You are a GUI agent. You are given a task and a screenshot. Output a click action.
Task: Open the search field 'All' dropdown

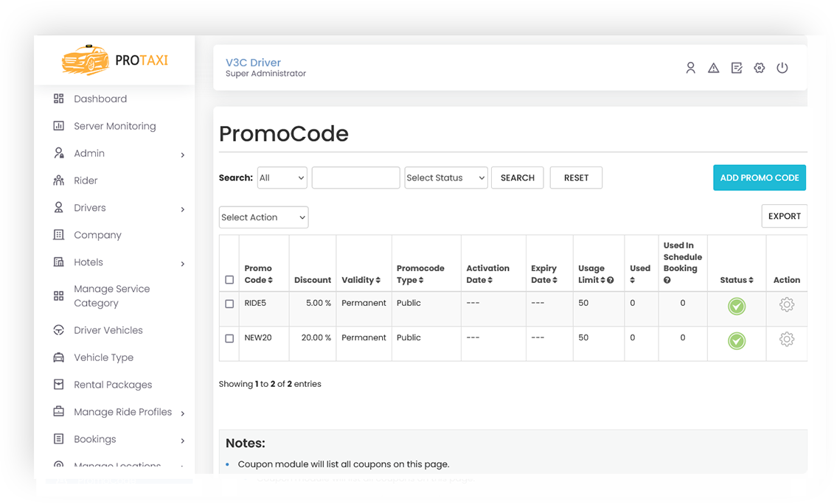(x=282, y=178)
